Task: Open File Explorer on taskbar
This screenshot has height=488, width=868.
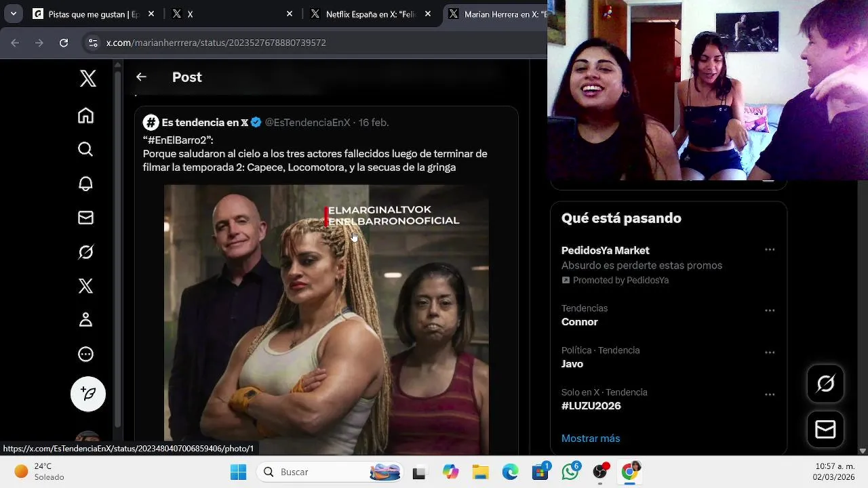Action: pyautogui.click(x=480, y=472)
